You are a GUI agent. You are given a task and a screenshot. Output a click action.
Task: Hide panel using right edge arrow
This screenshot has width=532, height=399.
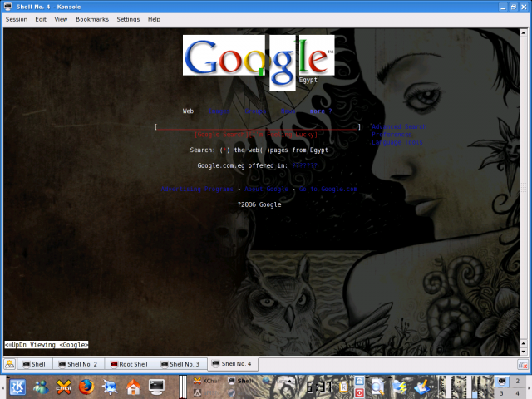click(530, 387)
